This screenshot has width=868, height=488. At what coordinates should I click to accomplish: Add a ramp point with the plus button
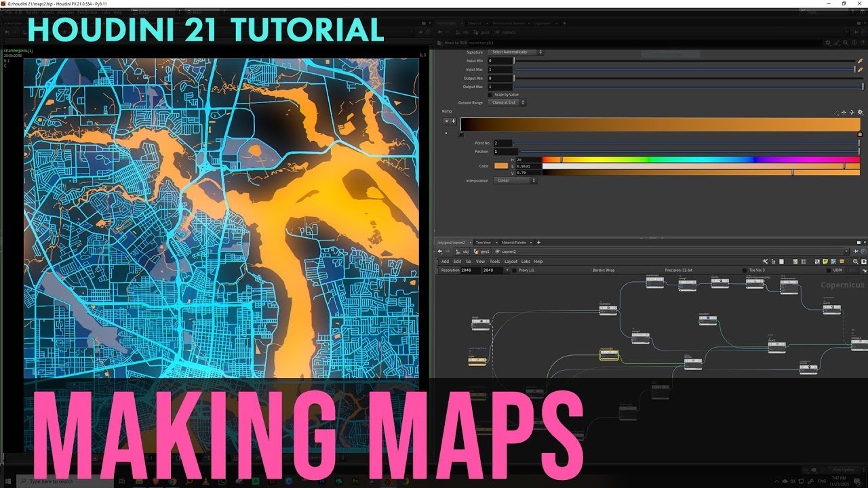453,121
